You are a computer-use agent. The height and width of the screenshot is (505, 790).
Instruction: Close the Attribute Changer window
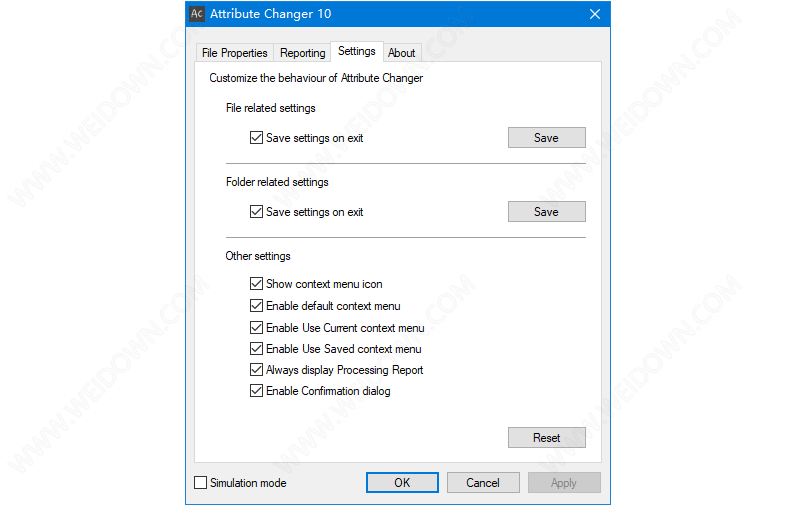coord(595,14)
